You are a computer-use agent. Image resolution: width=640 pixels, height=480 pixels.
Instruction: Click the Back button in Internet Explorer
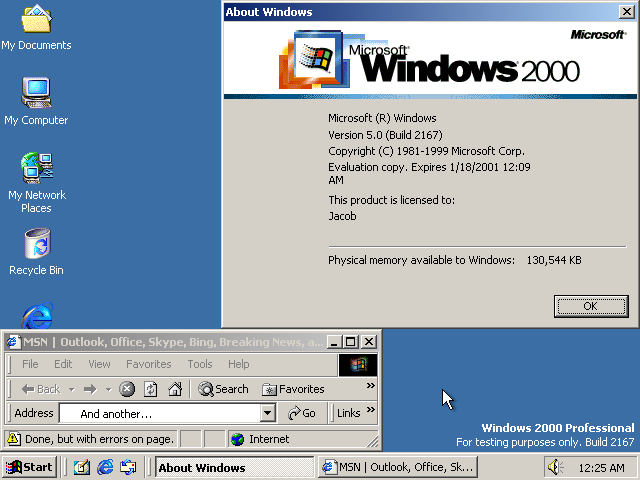tap(41, 389)
